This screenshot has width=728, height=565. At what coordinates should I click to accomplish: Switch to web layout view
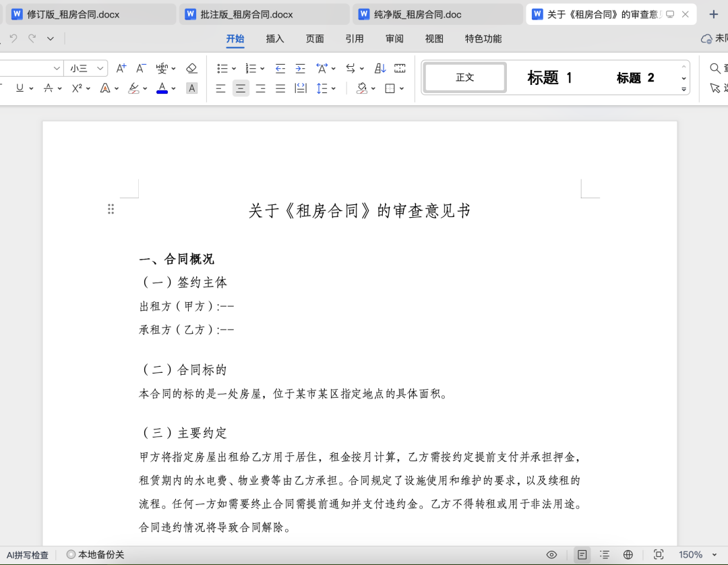point(628,555)
